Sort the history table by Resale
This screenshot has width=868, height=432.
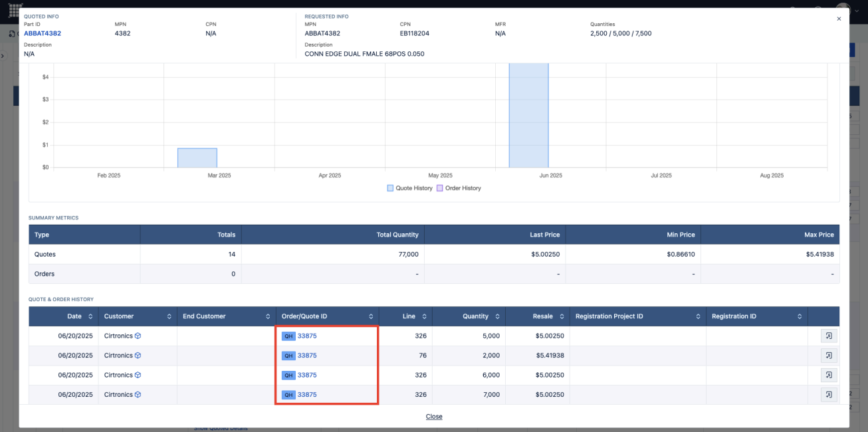click(x=562, y=316)
